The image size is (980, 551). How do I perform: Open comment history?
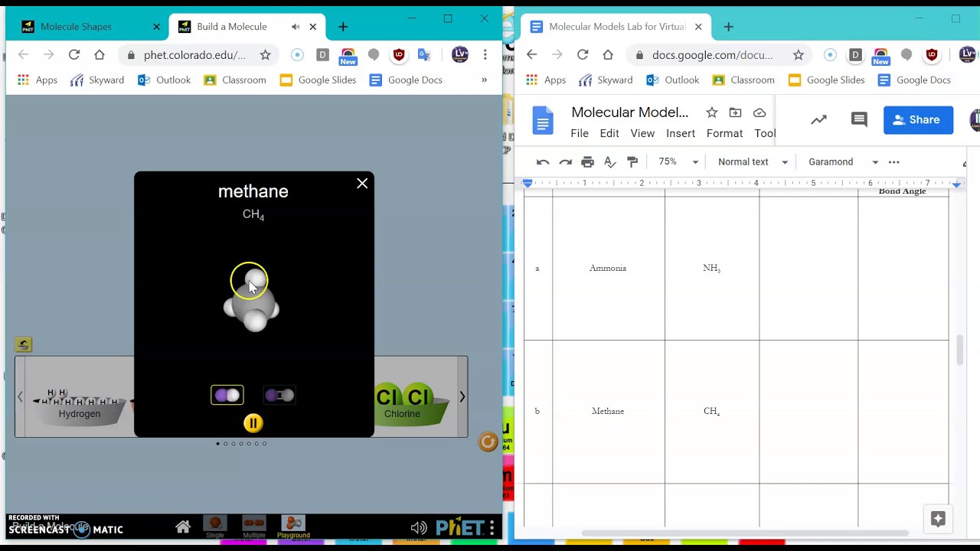point(859,119)
